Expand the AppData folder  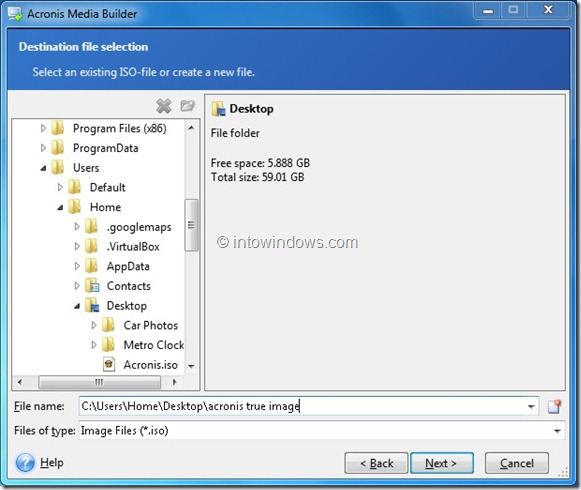[x=77, y=266]
